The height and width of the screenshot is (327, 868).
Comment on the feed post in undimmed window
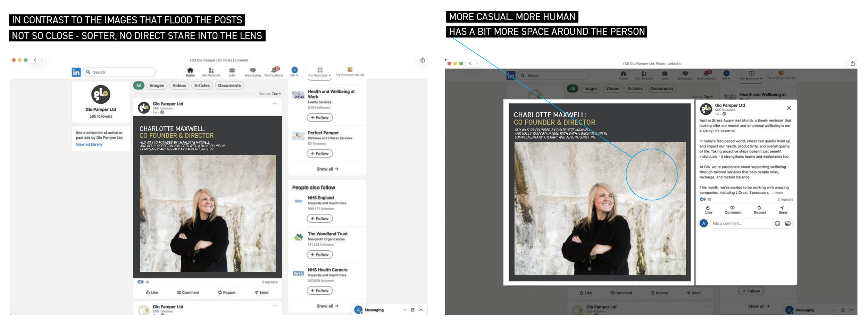[x=188, y=293]
